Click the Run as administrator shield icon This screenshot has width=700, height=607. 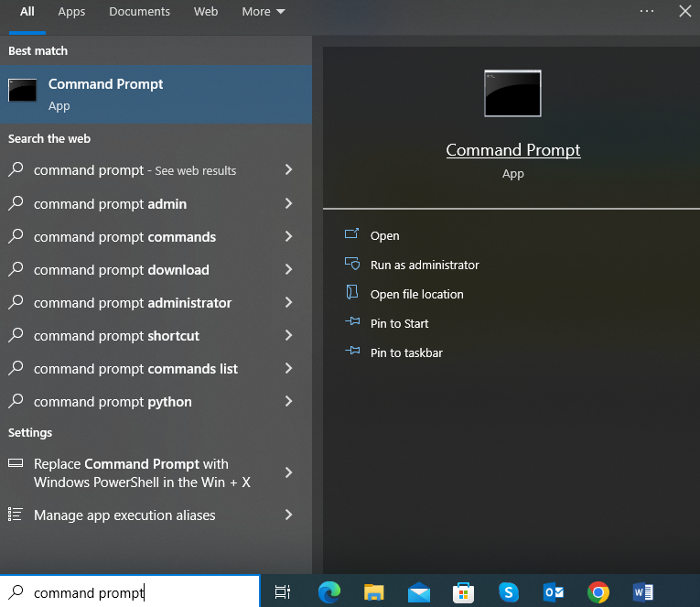pos(352,264)
